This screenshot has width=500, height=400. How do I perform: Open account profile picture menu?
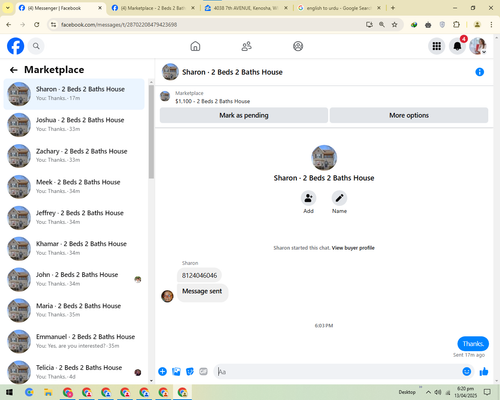pos(478,46)
